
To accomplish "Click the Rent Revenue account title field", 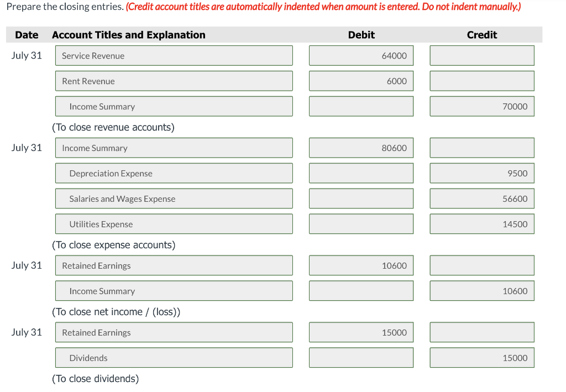I will [x=174, y=81].
